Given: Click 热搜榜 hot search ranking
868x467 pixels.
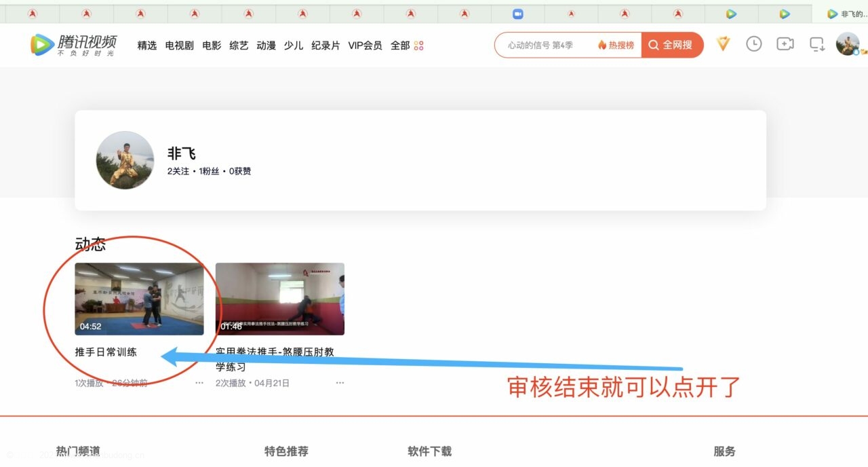Looking at the screenshot, I should coord(616,45).
